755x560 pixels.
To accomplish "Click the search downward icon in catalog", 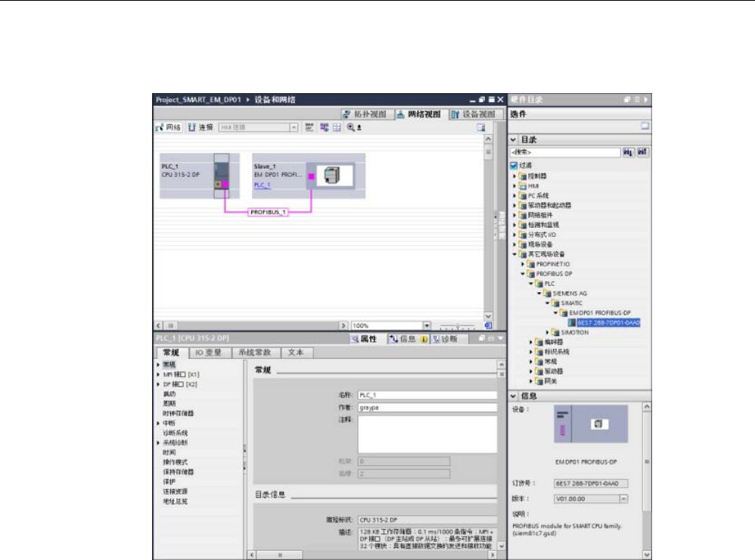I will [629, 152].
